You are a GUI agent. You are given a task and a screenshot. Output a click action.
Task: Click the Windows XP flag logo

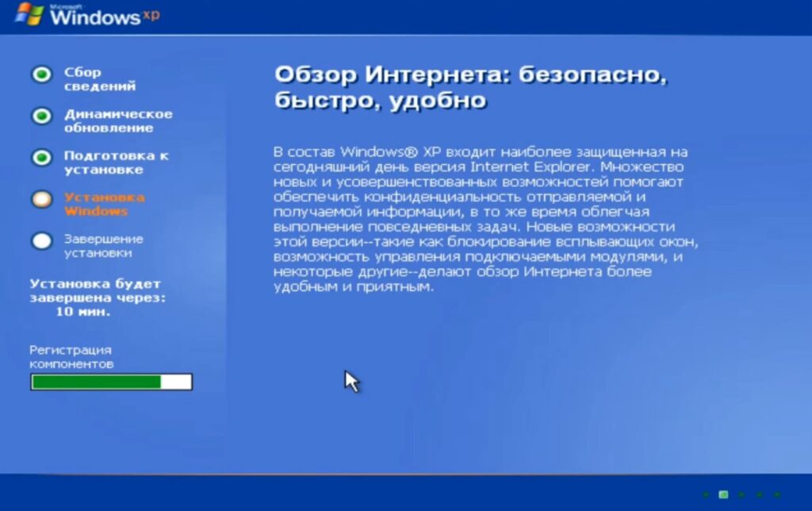click(29, 14)
